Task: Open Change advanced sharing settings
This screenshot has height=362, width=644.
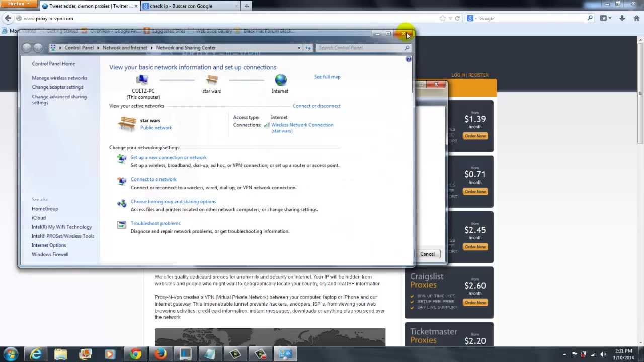Action: [x=59, y=100]
